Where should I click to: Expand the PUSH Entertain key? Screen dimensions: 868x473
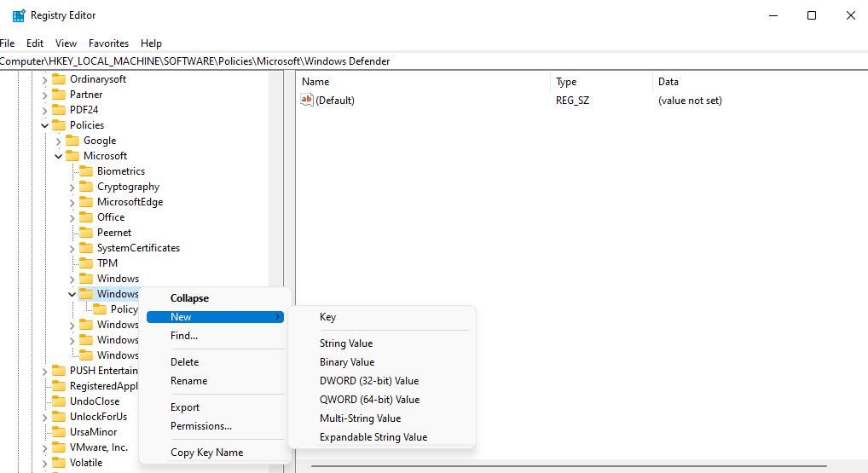tap(45, 372)
